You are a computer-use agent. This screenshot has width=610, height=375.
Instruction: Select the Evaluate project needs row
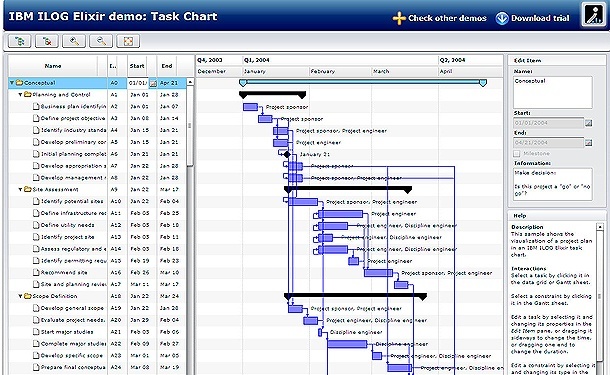click(x=97, y=320)
